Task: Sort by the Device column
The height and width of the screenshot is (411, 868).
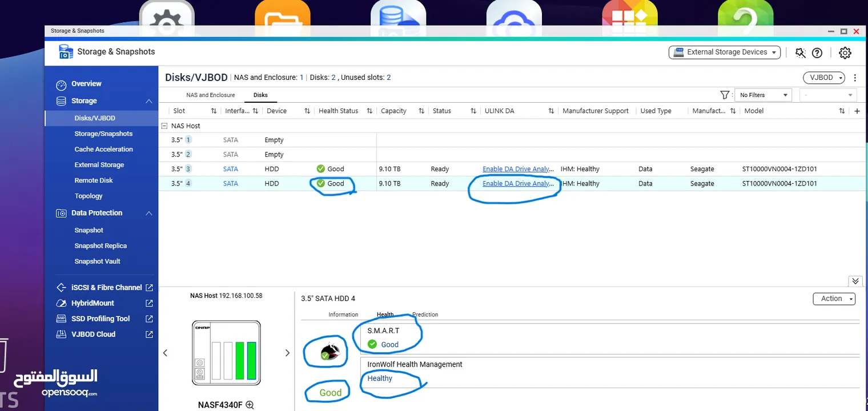Action: click(307, 111)
